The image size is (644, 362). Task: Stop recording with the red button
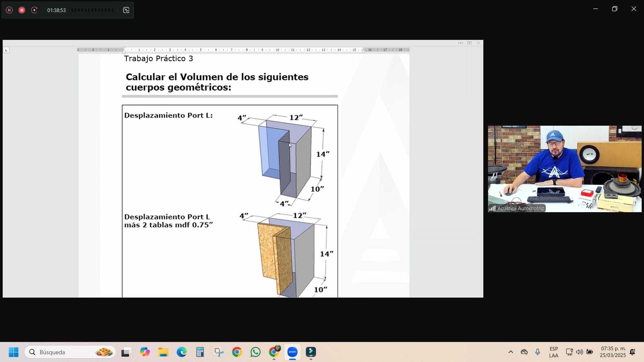tap(22, 10)
